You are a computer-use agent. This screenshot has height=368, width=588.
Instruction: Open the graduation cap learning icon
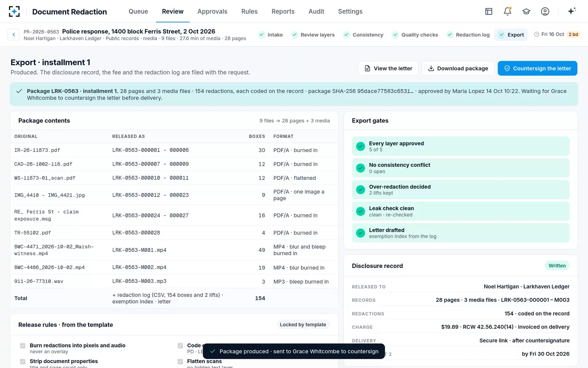pyautogui.click(x=526, y=11)
